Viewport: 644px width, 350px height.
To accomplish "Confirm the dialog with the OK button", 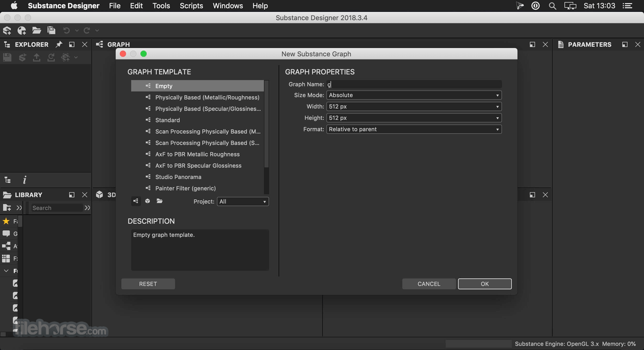I will [x=485, y=284].
